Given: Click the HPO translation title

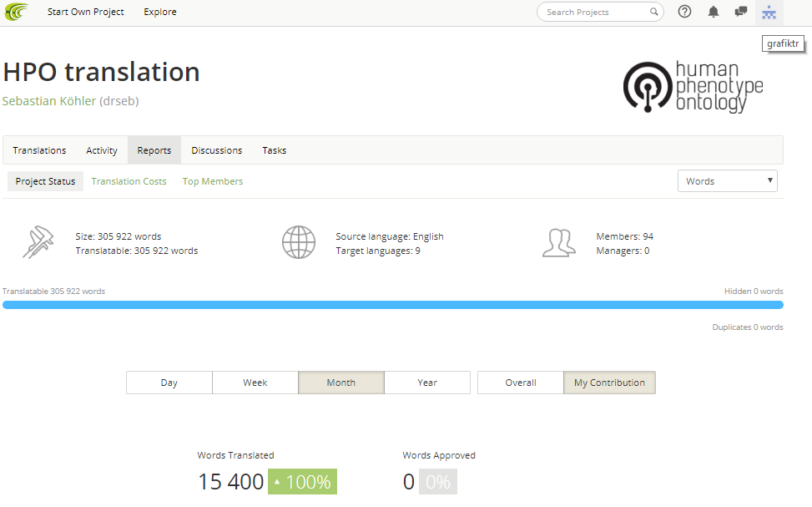Looking at the screenshot, I should (102, 72).
